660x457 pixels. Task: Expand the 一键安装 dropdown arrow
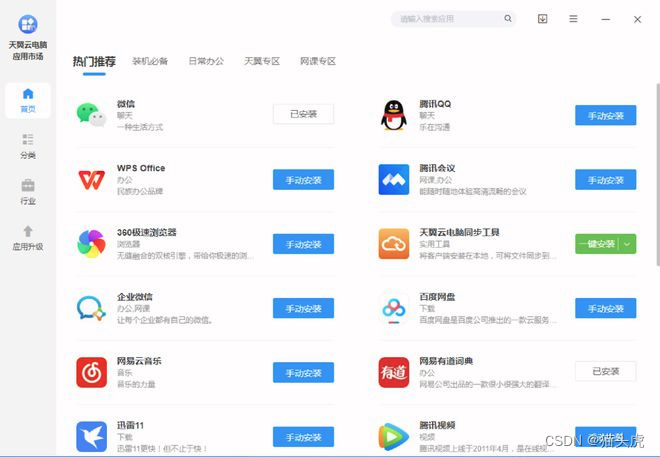pos(627,244)
